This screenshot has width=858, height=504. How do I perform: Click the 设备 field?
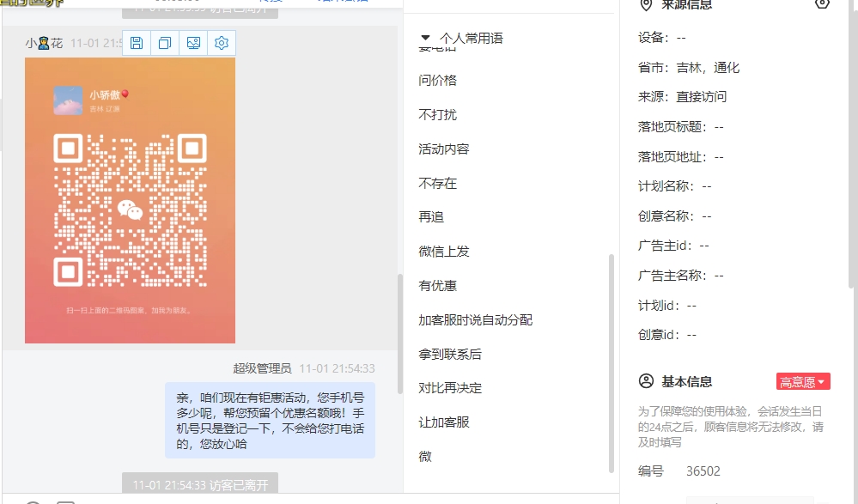click(661, 38)
